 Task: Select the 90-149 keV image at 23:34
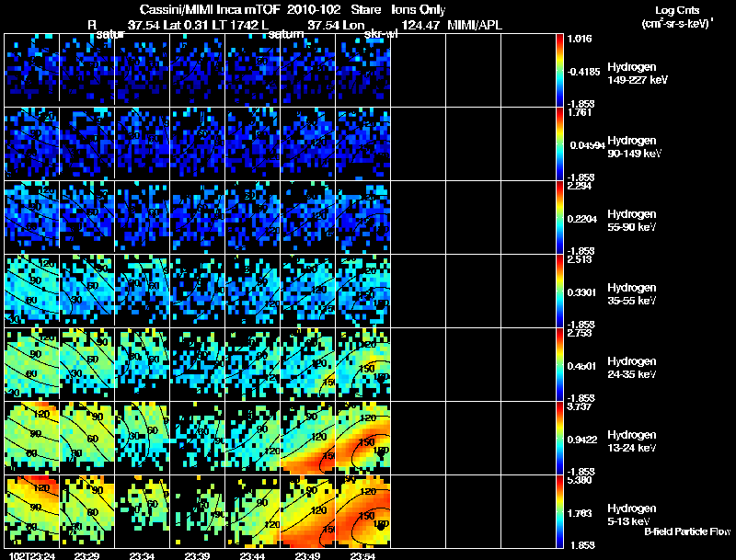click(x=143, y=143)
